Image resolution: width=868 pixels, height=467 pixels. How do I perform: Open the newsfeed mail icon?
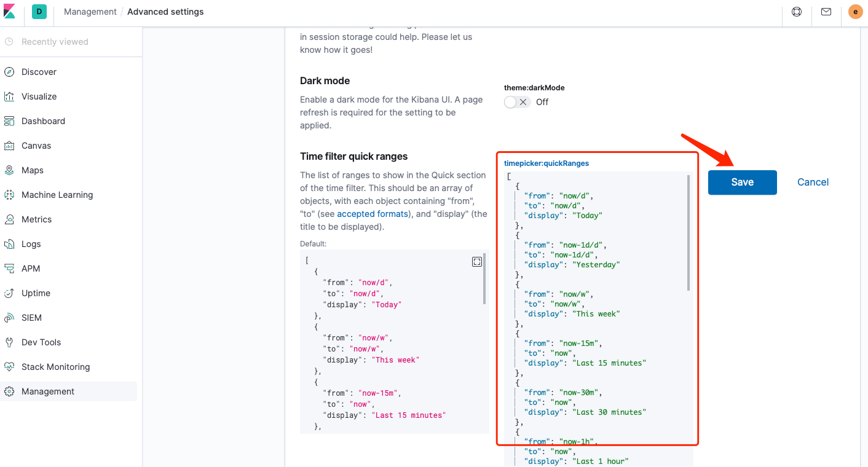(x=826, y=12)
